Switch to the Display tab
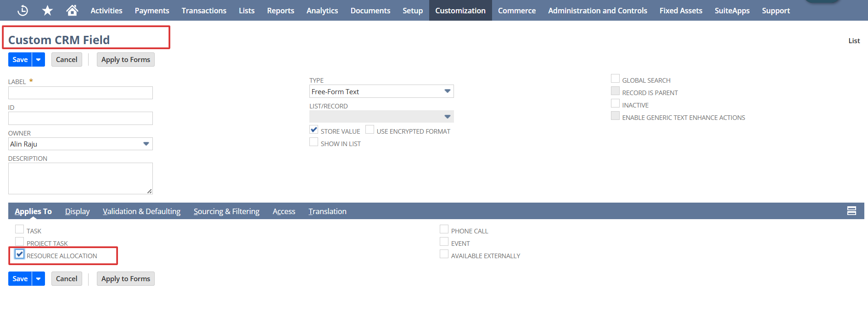Viewport: 868px width, 334px height. tap(77, 211)
